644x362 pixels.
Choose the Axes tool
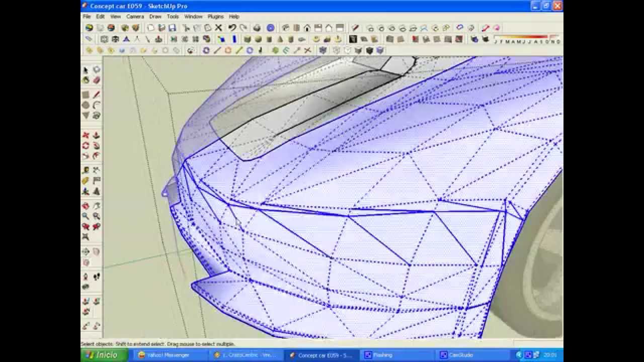[x=86, y=191]
